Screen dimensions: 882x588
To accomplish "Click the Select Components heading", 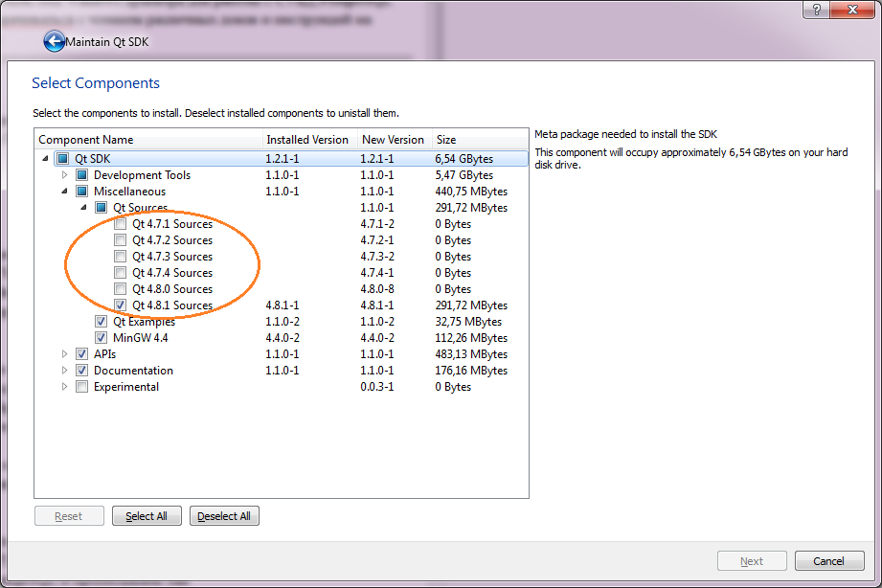I will click(x=96, y=83).
